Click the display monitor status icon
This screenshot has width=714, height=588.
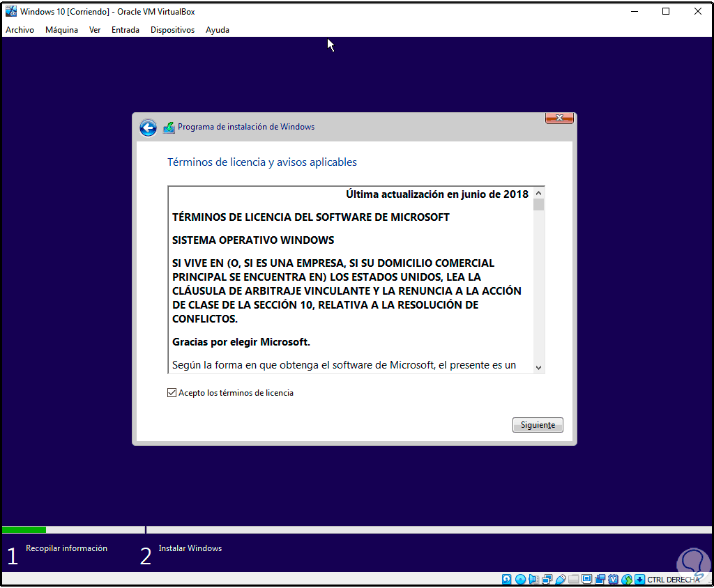pyautogui.click(x=587, y=580)
